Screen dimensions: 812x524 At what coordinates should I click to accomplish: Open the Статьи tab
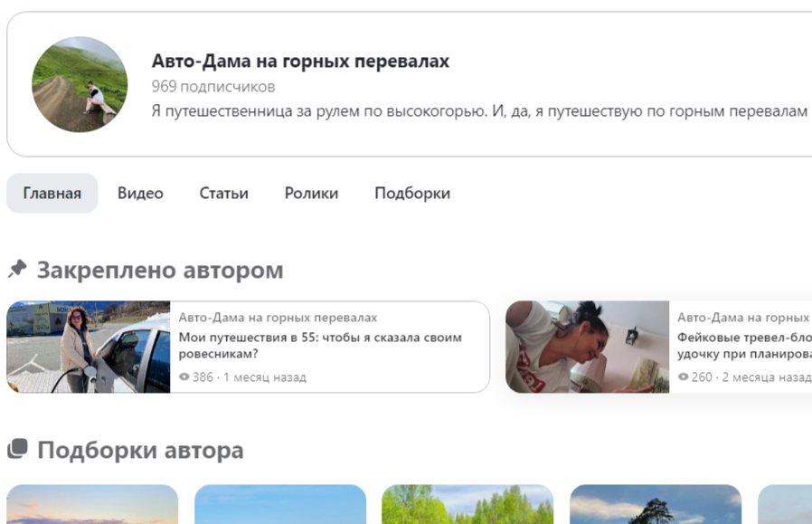click(x=222, y=193)
